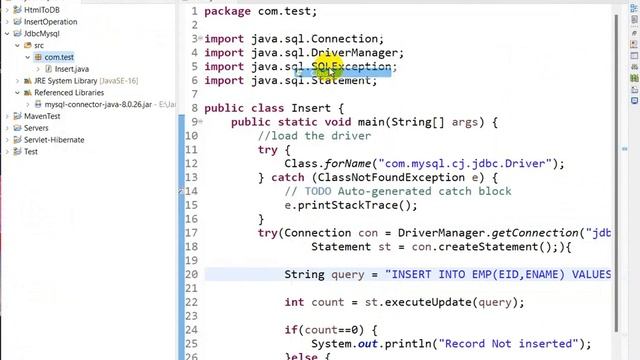640x360 pixels.
Task: Expand the Servers project
Action: click(7, 128)
